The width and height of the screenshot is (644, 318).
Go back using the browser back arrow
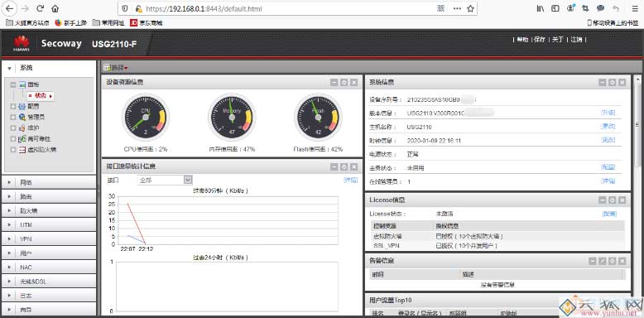coord(9,8)
